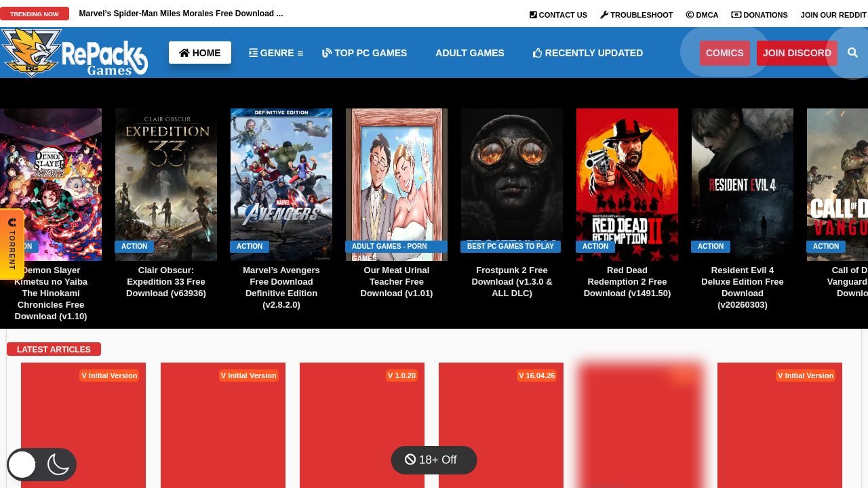
Task: Open the Red Dead Redemption 2 title link
Action: tap(627, 281)
